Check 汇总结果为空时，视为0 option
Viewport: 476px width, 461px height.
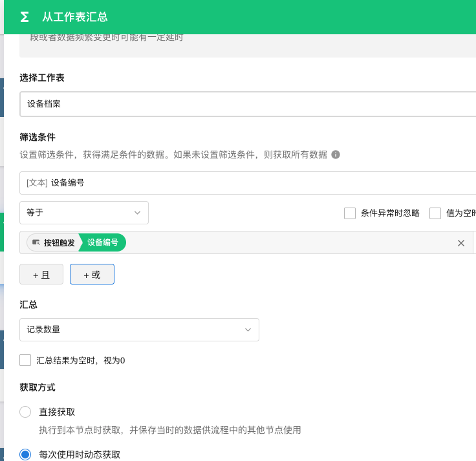click(26, 360)
